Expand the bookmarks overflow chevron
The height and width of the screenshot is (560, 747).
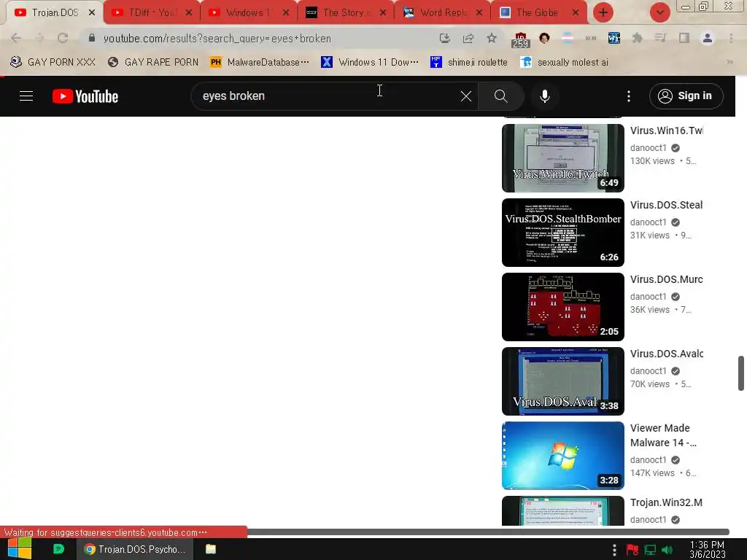pyautogui.click(x=729, y=62)
